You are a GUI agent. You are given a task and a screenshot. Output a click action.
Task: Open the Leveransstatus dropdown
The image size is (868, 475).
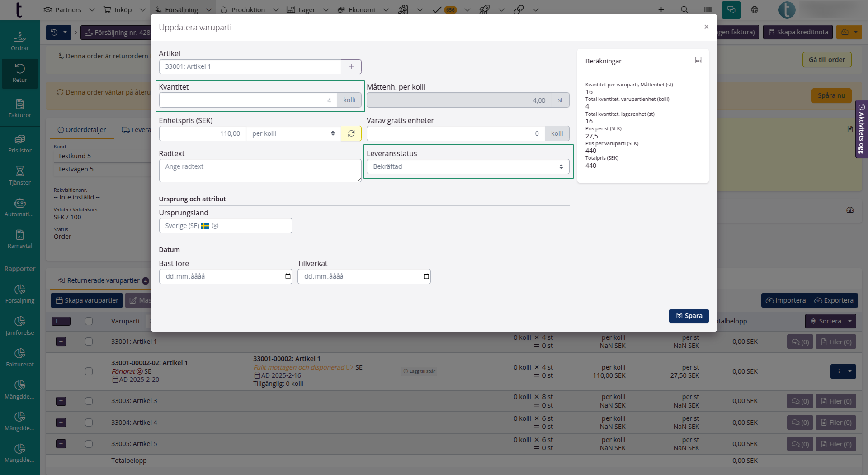pos(467,166)
